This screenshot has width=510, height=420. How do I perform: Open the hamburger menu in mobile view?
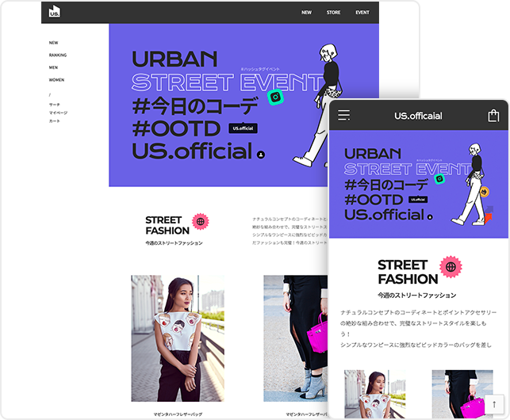[x=343, y=115]
